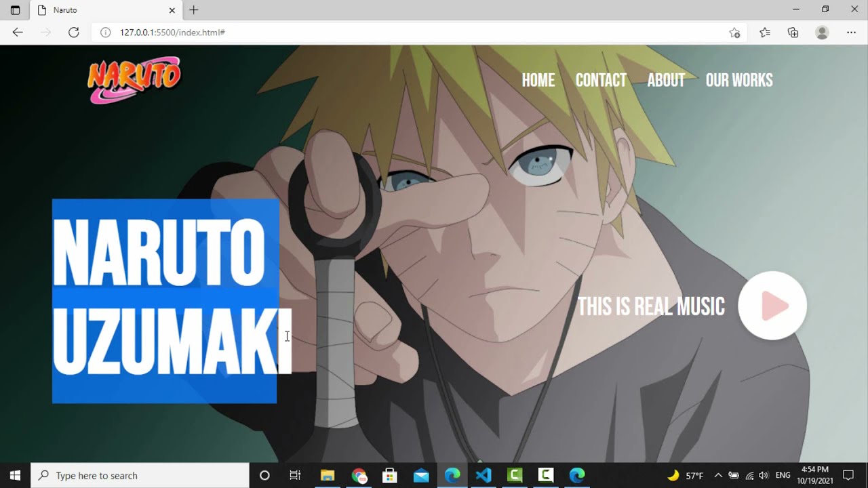Play the music with the round play button

click(x=772, y=306)
